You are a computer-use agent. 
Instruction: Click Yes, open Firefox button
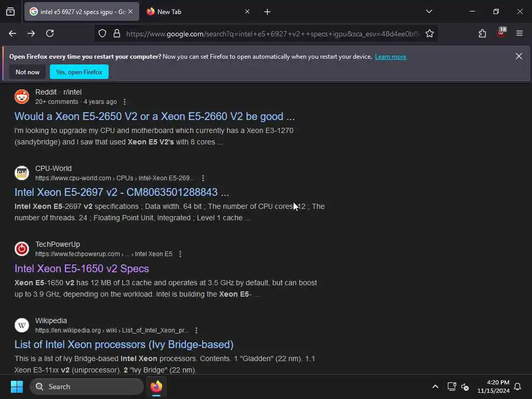(x=79, y=72)
